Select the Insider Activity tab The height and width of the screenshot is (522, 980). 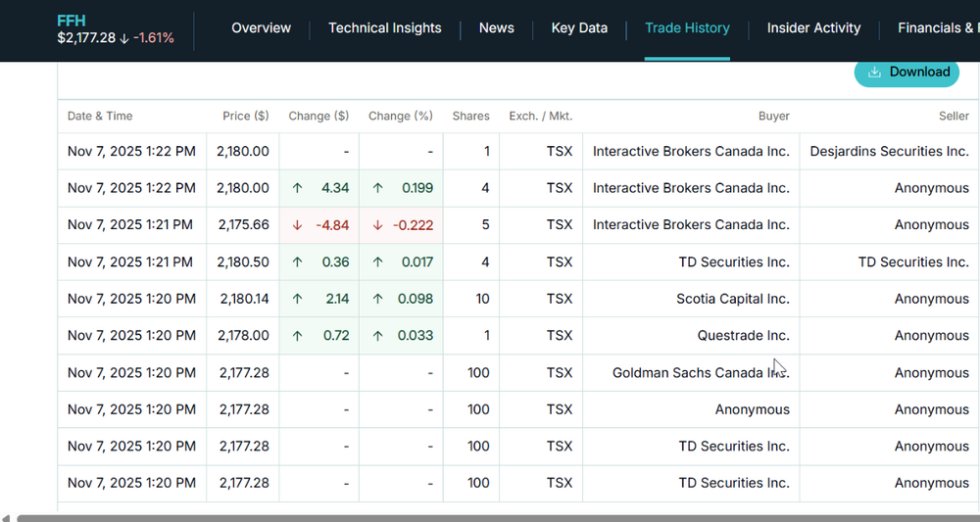[x=813, y=28]
